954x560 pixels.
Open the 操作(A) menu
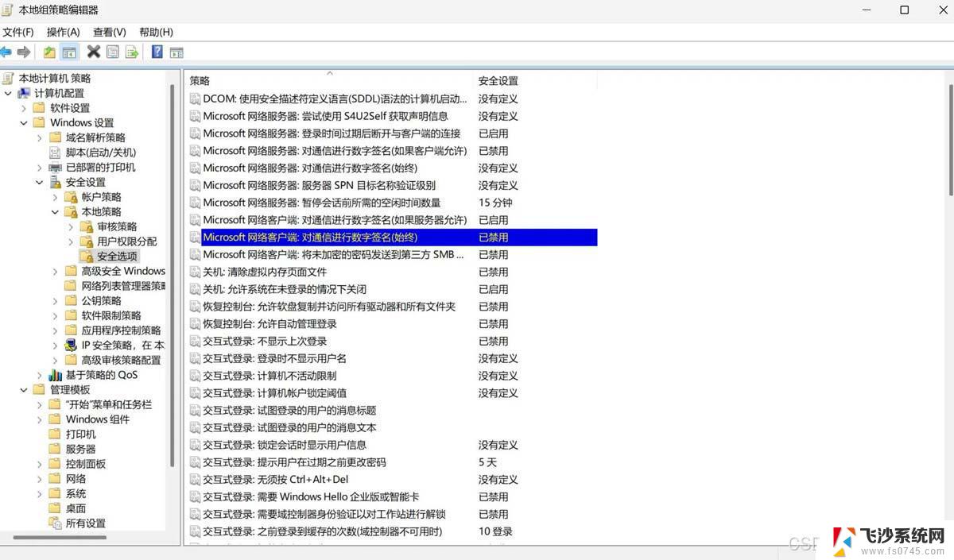point(63,32)
